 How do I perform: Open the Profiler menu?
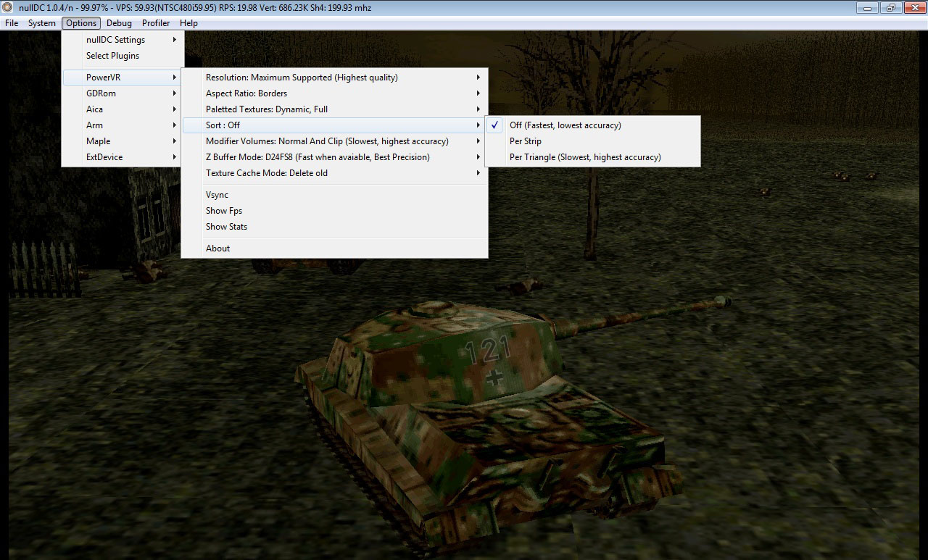click(x=156, y=23)
